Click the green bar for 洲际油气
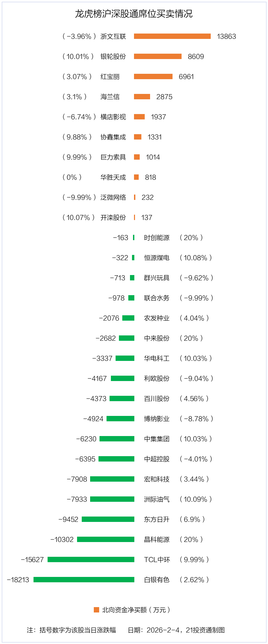This screenshot has height=644, width=268. point(112,499)
